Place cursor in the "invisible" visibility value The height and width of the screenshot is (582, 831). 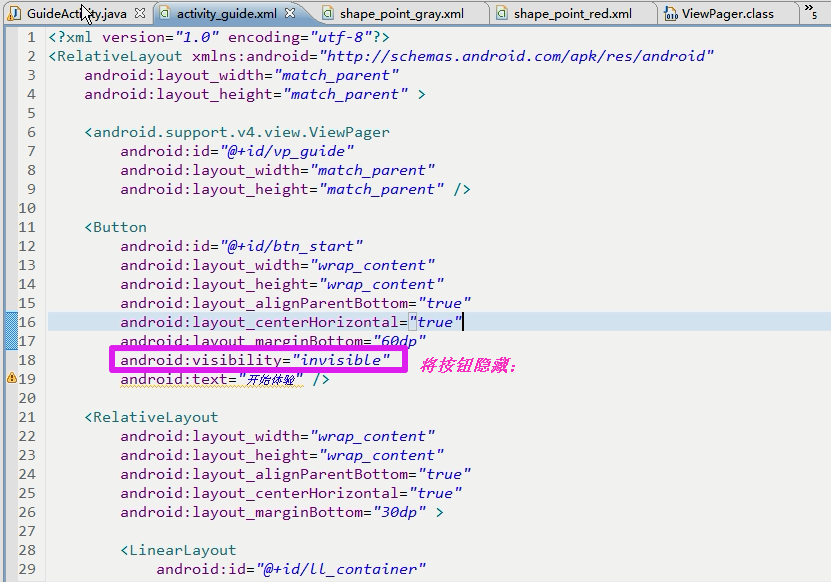340,360
